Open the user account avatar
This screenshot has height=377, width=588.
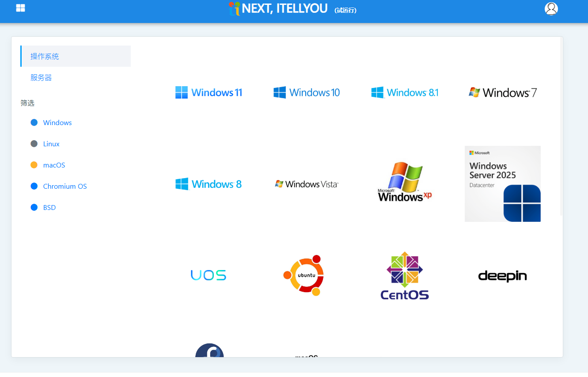click(x=551, y=9)
